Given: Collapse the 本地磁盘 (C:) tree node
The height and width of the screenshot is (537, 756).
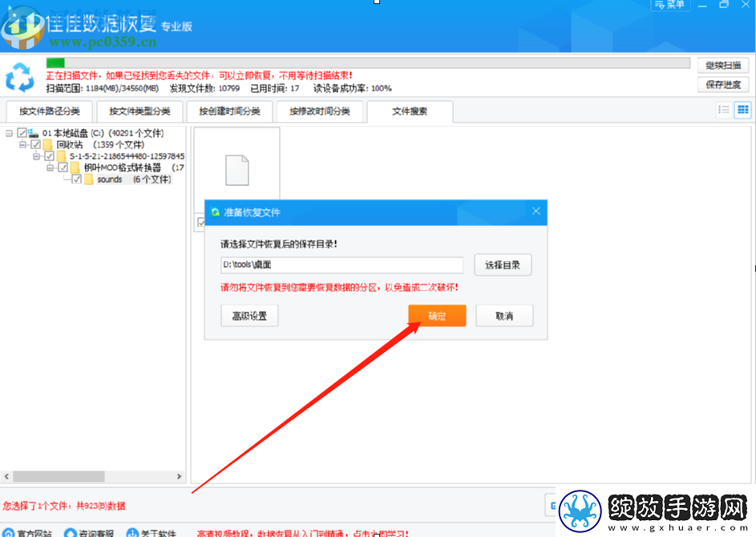Looking at the screenshot, I should click(x=9, y=133).
